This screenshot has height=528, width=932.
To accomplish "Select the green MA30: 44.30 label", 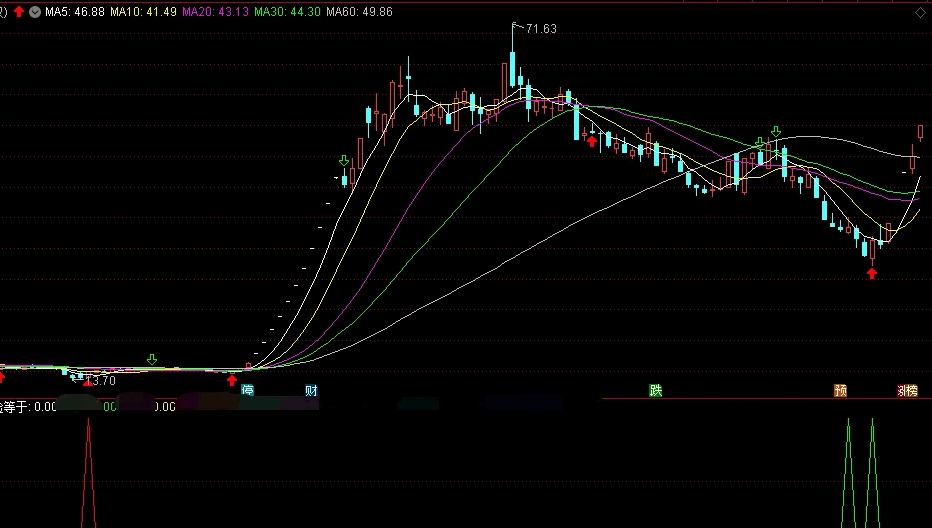I will tap(287, 11).
